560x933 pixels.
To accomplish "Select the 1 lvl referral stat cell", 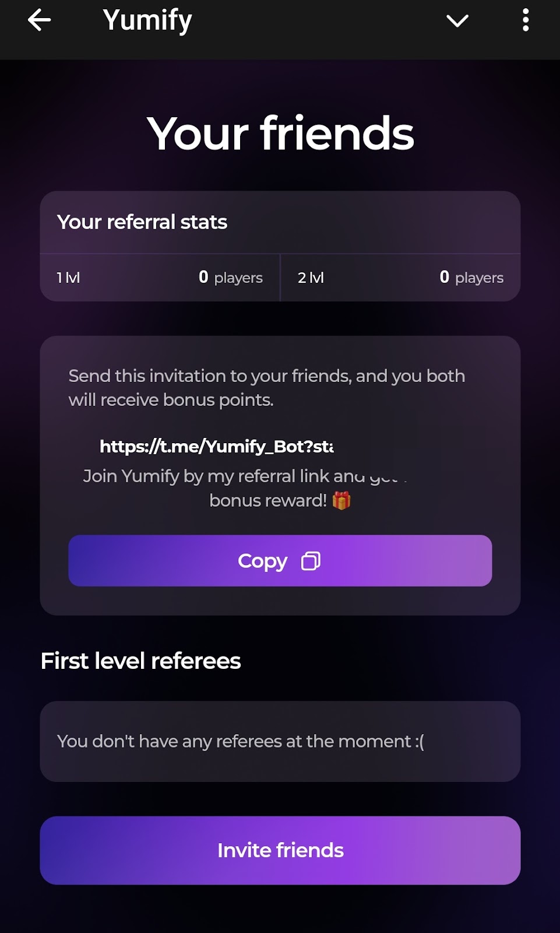I will [160, 278].
